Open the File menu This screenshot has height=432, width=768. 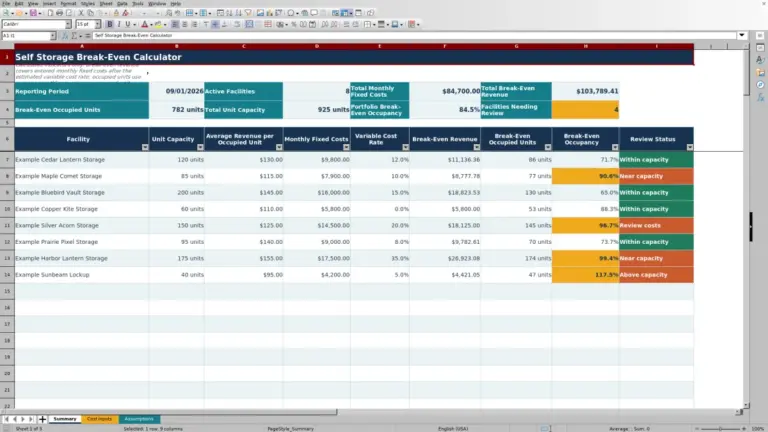pyautogui.click(x=6, y=3)
